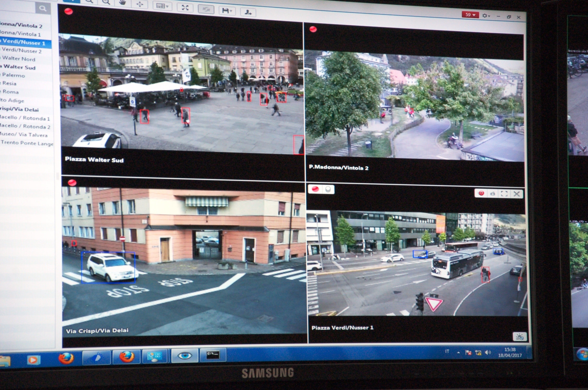Enter fullscreen with the four-arrows toolbar button
588x390 pixels.
(185, 8)
